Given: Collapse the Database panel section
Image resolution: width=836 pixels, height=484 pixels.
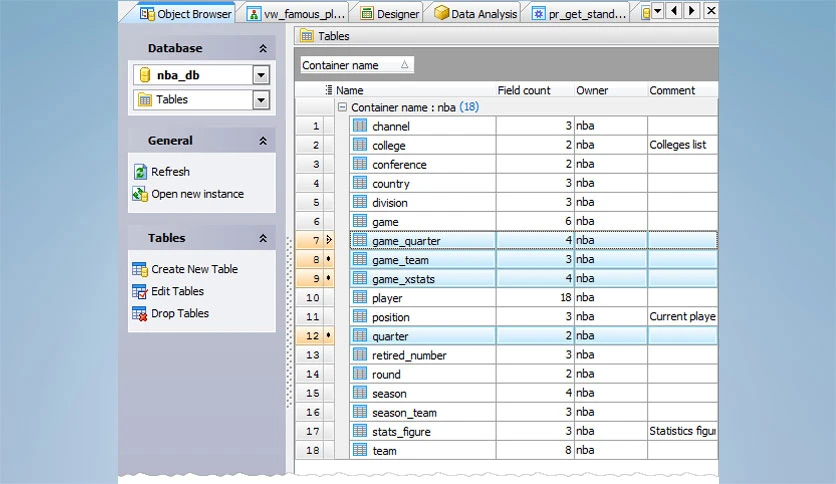Looking at the screenshot, I should (263, 49).
